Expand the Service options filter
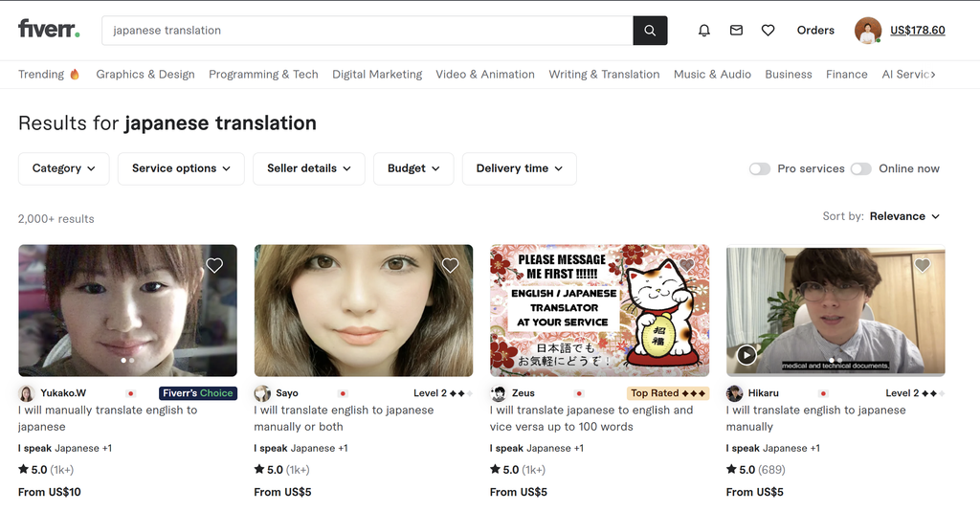 (x=181, y=168)
